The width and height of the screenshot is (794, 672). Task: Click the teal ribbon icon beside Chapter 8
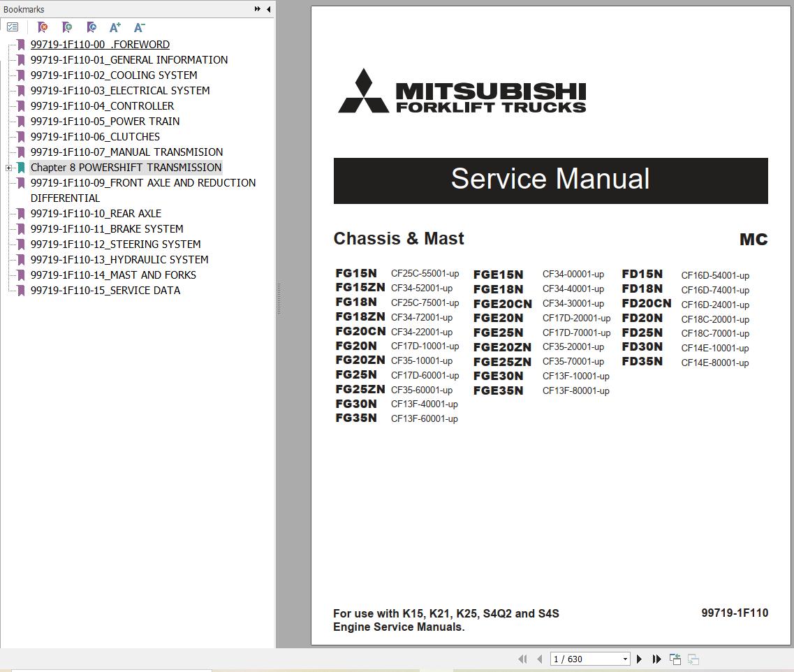pos(21,168)
